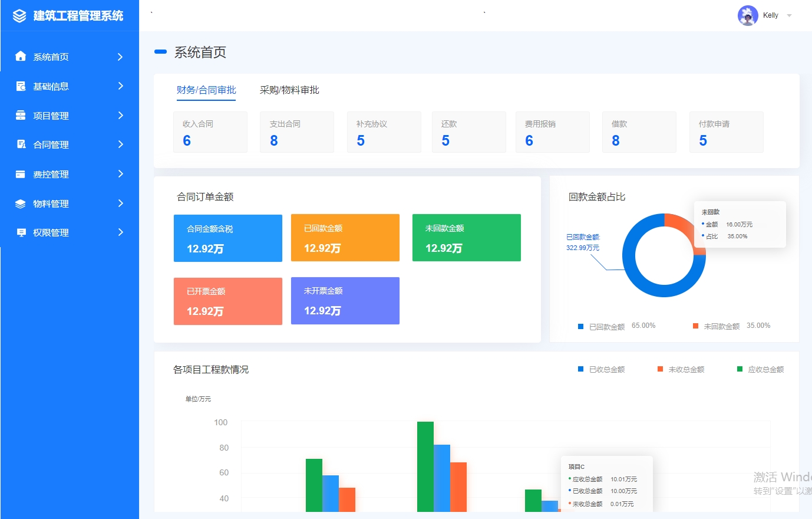Click the 单位/万元 axis label
The width and height of the screenshot is (812, 519).
click(198, 399)
